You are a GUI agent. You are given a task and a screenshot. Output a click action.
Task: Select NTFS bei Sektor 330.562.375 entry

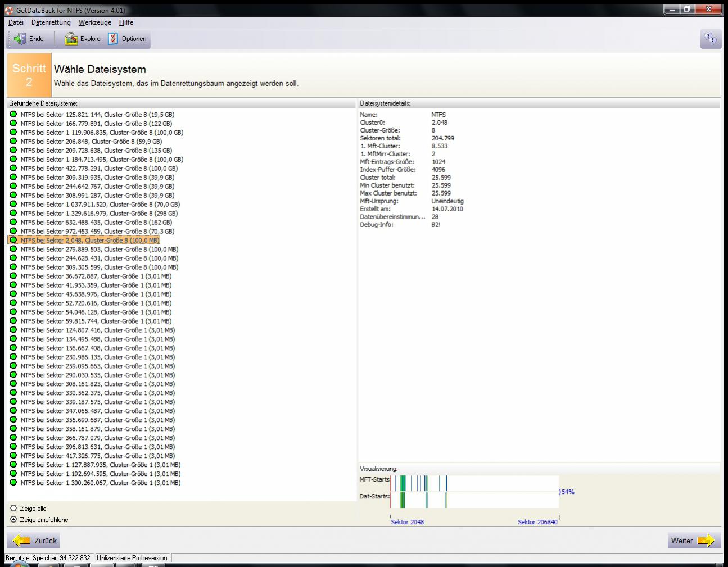pyautogui.click(x=98, y=393)
